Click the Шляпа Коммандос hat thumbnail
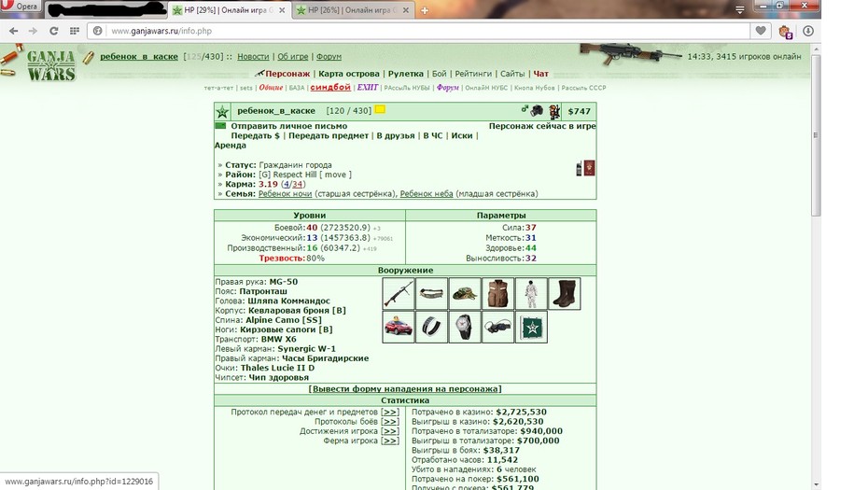868x490 pixels. coord(465,293)
